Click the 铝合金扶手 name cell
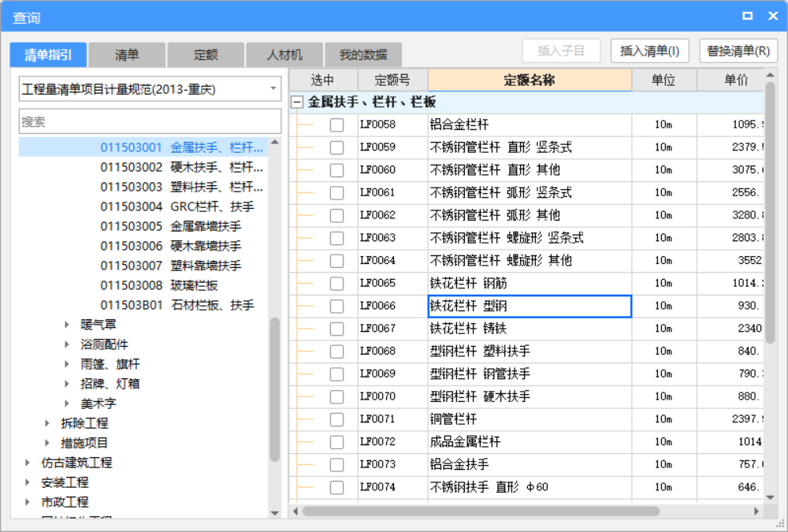Screen dimensions: 788x532 (530, 464)
